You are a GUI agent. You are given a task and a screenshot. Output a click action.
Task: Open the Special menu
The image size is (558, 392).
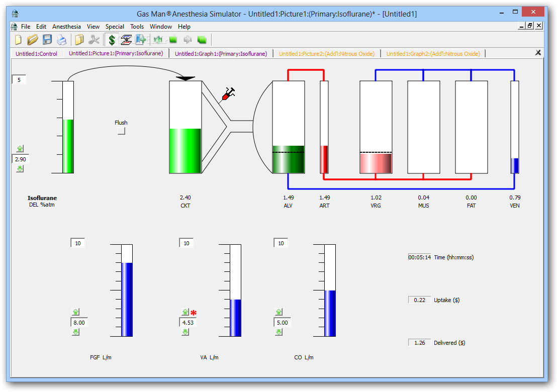115,26
